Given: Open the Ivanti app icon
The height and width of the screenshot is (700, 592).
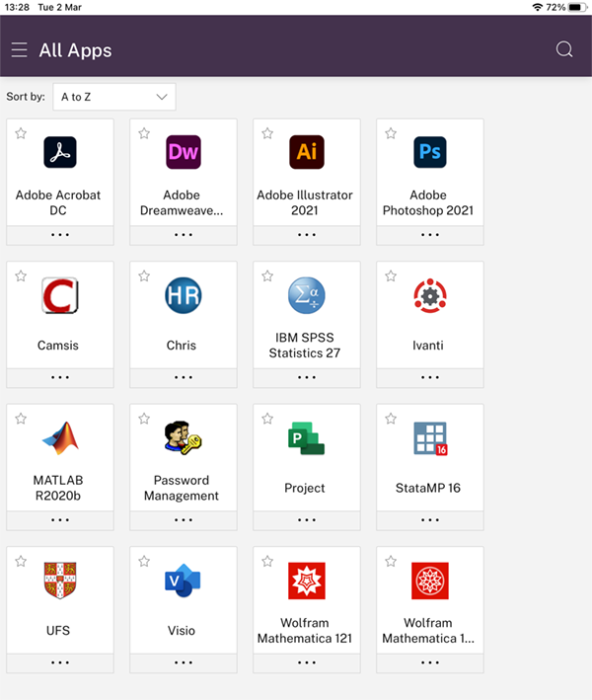Looking at the screenshot, I should click(430, 295).
